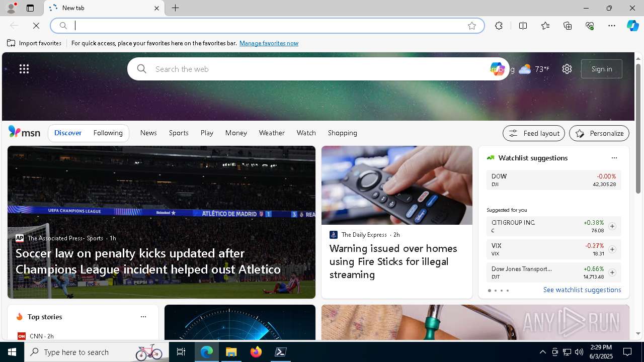Viewport: 644px width, 362px height.
Task: Open File Explorer from taskbar
Action: pos(231,352)
